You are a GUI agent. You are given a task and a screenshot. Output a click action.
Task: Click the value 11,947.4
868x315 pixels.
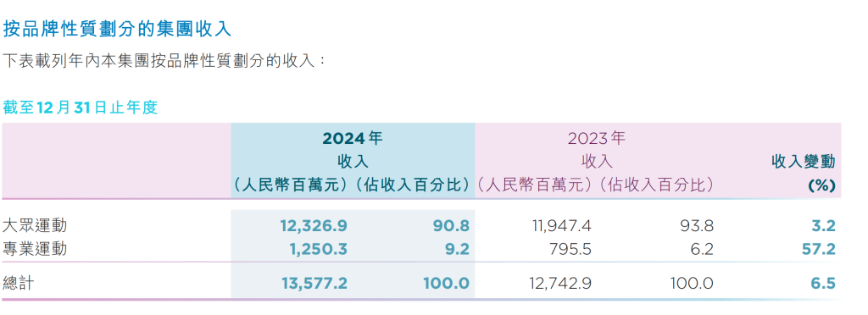pyautogui.click(x=559, y=225)
